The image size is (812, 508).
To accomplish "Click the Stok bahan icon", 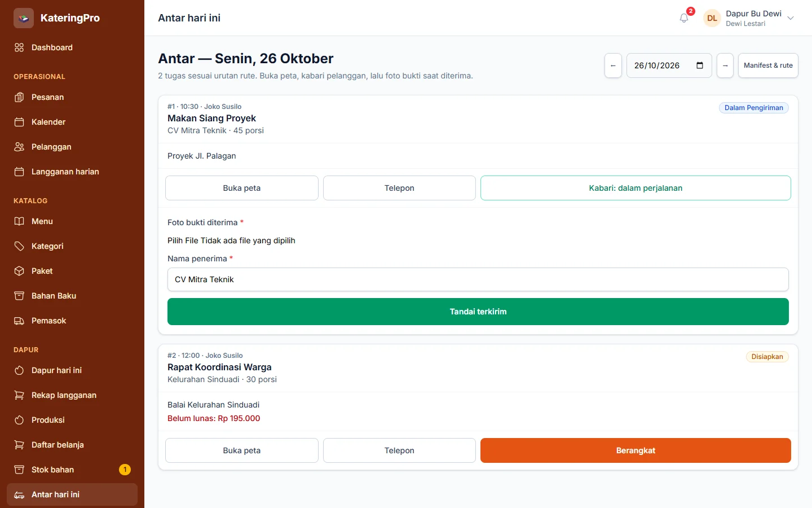I will click(x=19, y=470).
